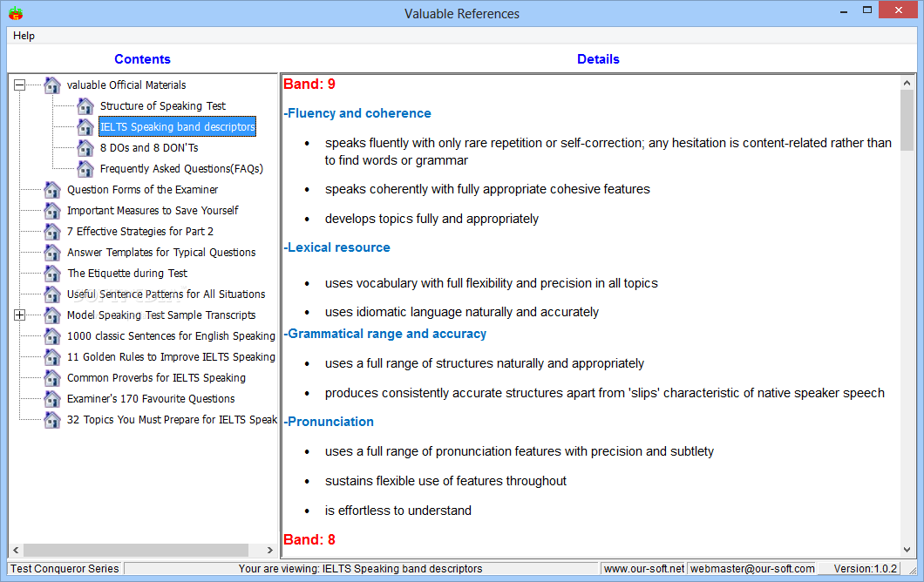Click www.our-soft.net in the status bar
Viewport: 924px width, 582px height.
point(643,568)
